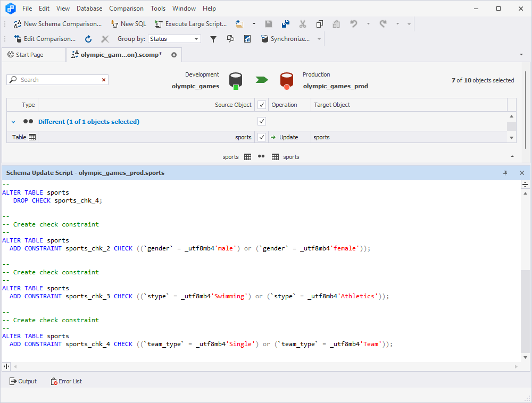
Task: Click the Target Object column header
Action: [409, 105]
